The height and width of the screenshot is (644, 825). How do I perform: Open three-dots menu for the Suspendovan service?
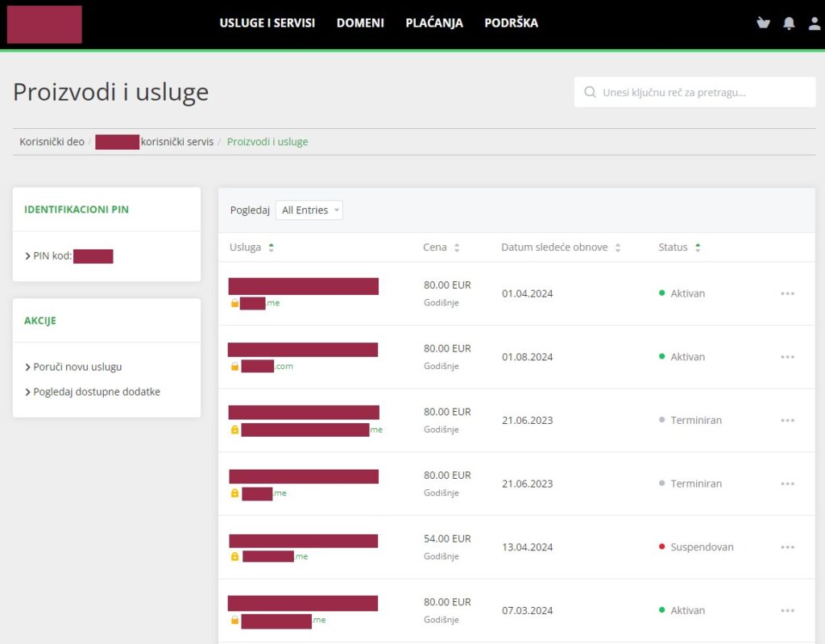pyautogui.click(x=787, y=547)
